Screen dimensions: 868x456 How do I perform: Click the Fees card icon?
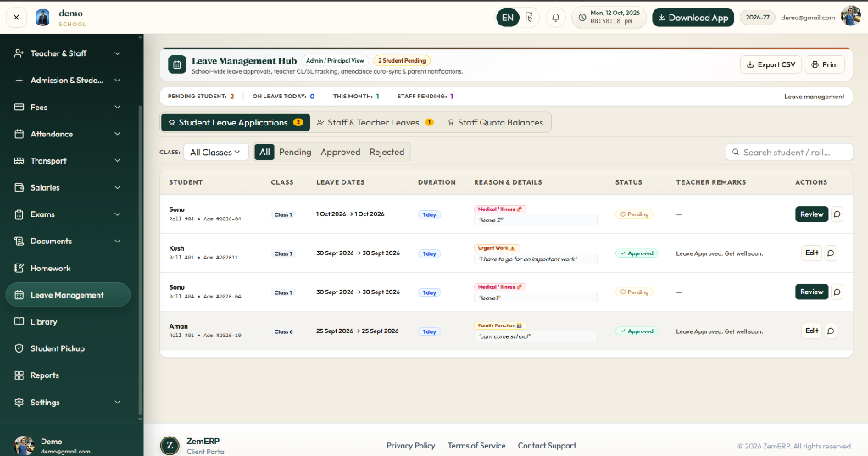(19, 108)
